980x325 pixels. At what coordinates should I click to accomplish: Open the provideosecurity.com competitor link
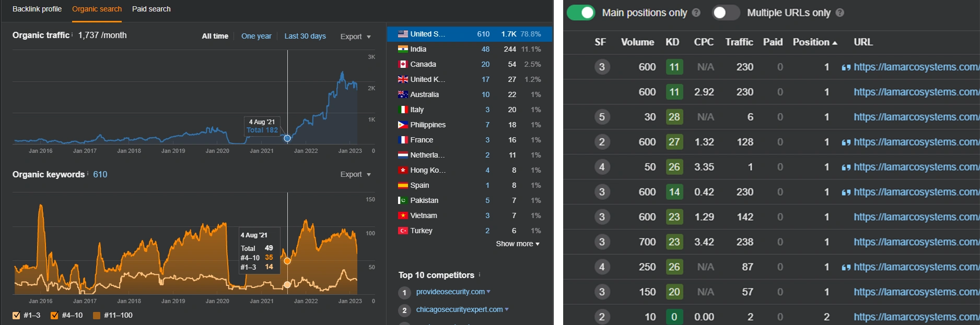tap(450, 292)
